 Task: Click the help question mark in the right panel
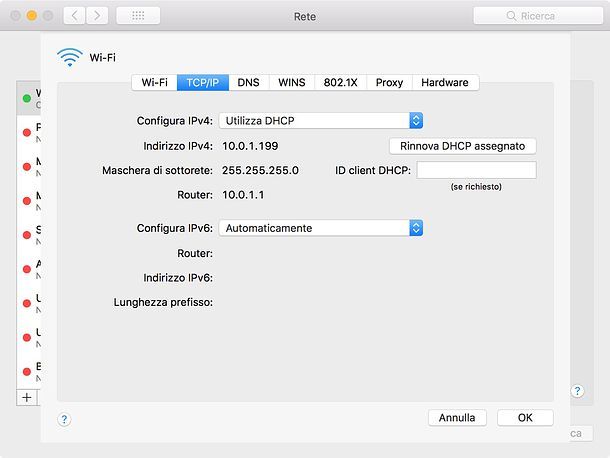(x=577, y=391)
